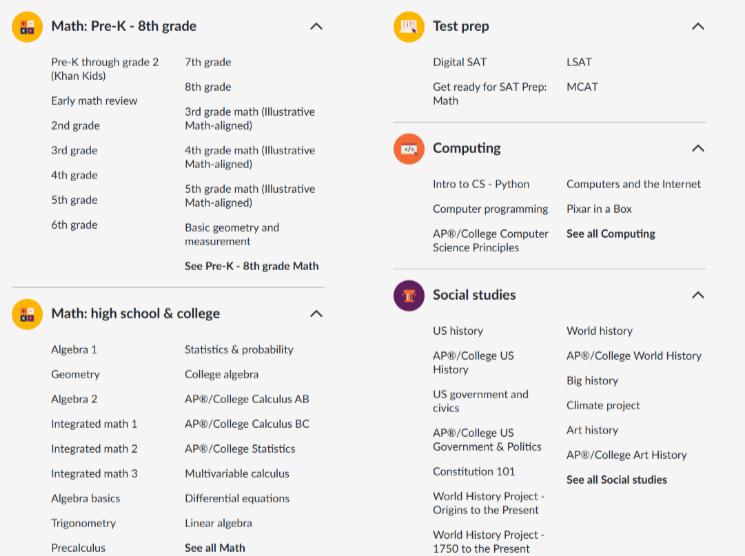Go to 4th grade math
The image size is (745, 556).
[x=74, y=175]
